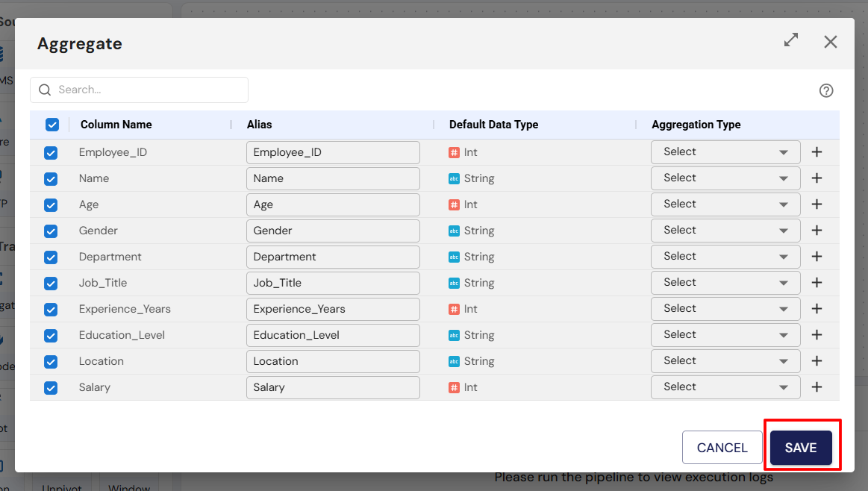868x491 pixels.
Task: Open Aggregation Type dropdown for Salary
Action: point(725,387)
